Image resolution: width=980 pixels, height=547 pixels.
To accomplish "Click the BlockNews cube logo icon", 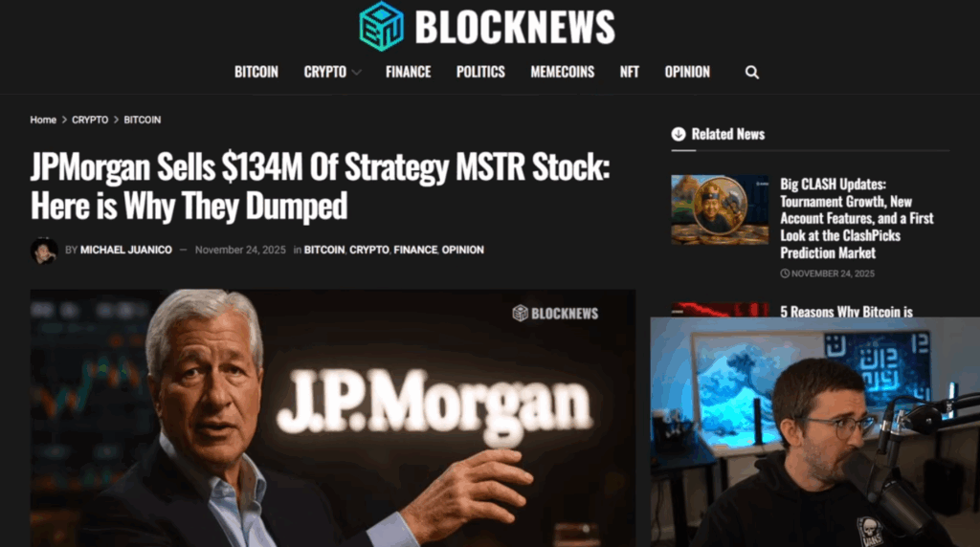I will tap(381, 26).
